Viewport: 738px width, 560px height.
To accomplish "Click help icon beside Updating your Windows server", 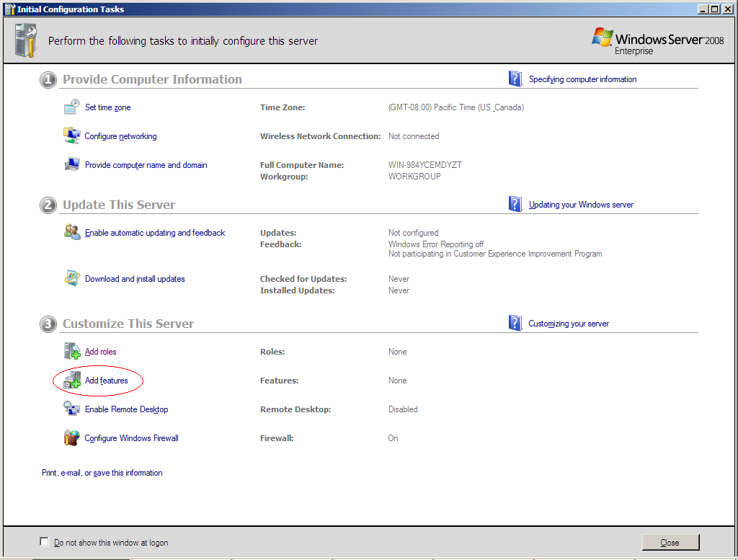I will click(x=515, y=204).
